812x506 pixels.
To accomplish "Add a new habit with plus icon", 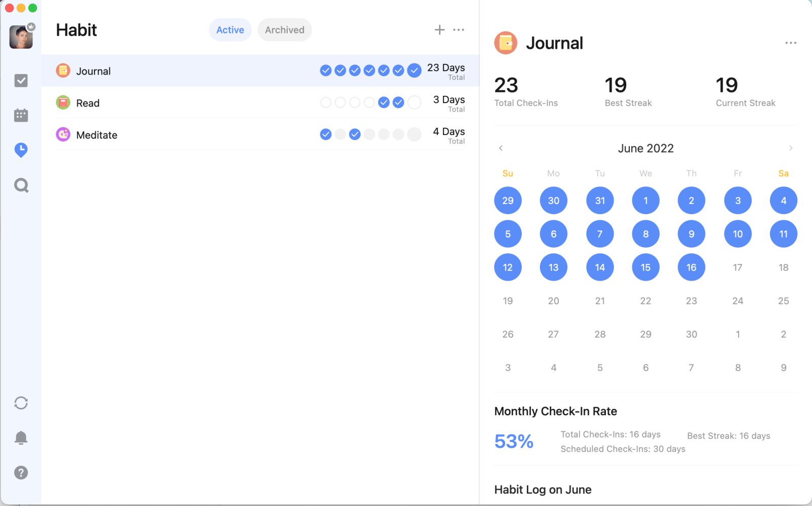I will (x=439, y=30).
